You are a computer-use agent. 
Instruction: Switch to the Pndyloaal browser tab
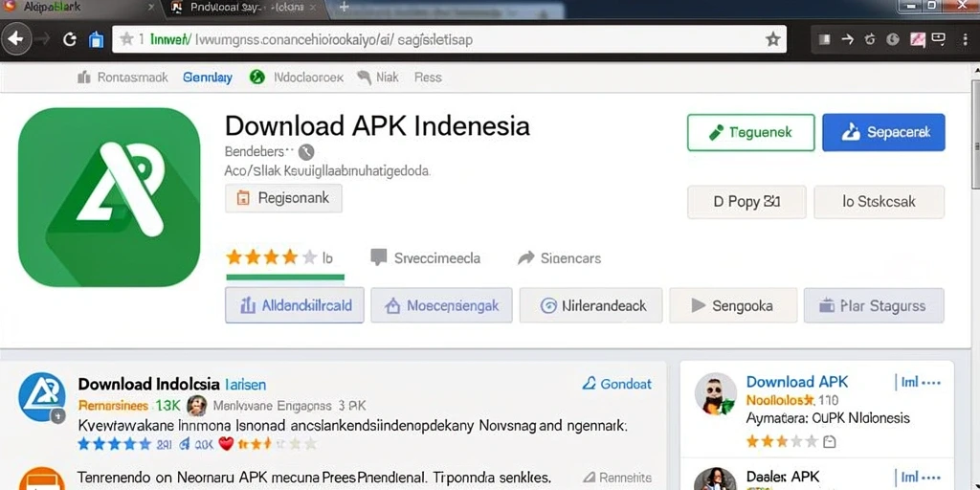point(247,7)
